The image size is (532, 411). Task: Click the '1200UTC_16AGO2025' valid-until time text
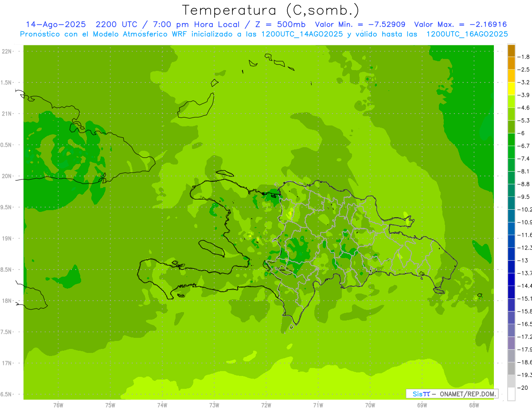tap(467, 34)
